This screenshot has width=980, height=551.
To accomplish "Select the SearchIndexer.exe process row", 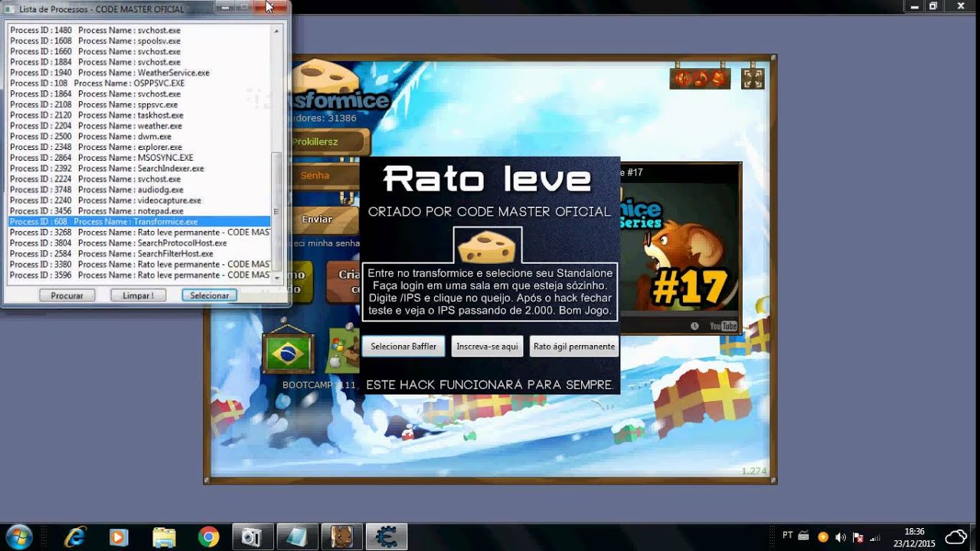I will pos(139,168).
